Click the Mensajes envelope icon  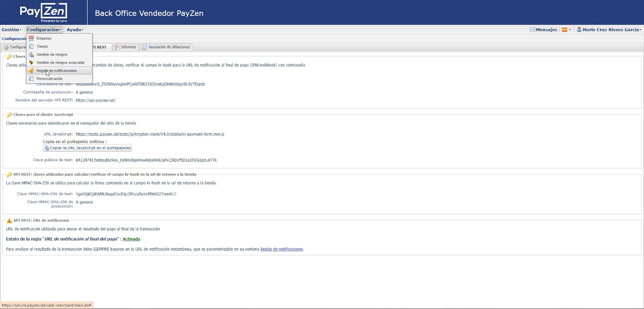tap(533, 29)
